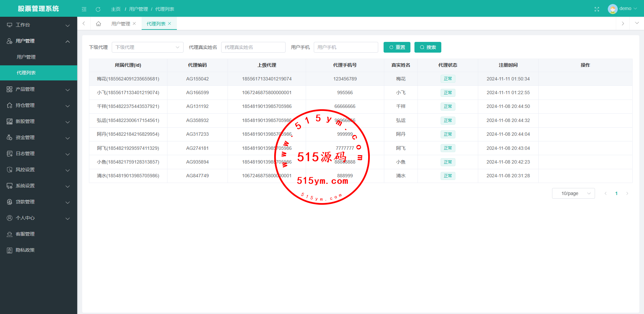This screenshot has height=314, width=644.
Task: Click the demo user avatar
Action: pyautogui.click(x=612, y=9)
